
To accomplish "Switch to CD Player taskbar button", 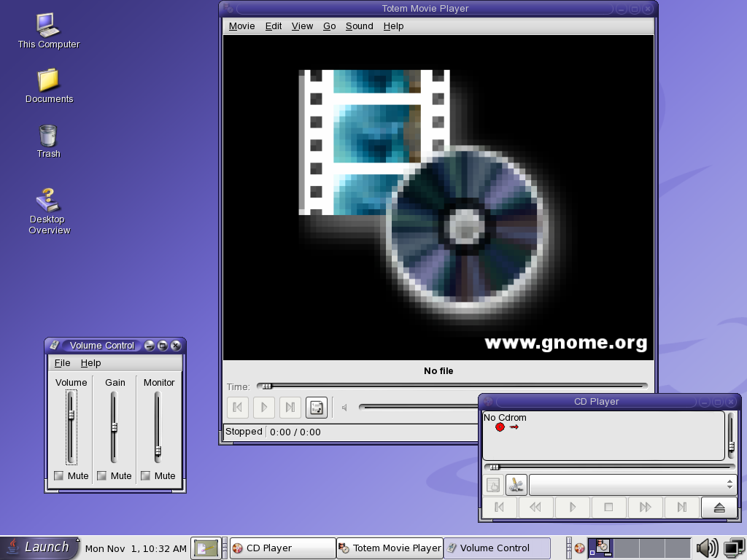I will coord(283,548).
